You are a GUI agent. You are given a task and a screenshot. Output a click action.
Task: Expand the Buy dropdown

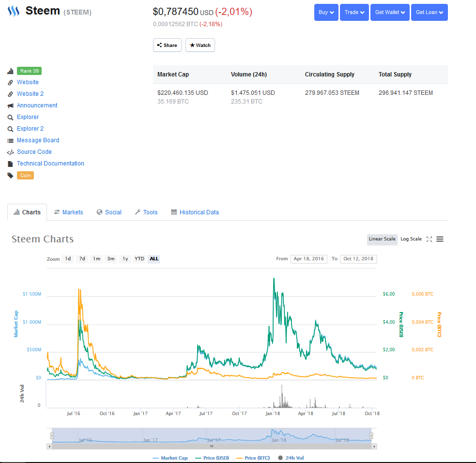coord(326,13)
